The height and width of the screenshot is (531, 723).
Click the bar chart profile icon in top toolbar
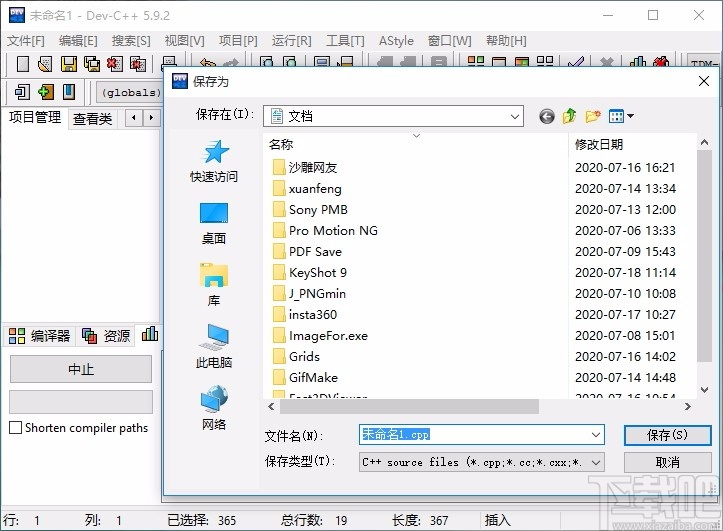pos(638,62)
